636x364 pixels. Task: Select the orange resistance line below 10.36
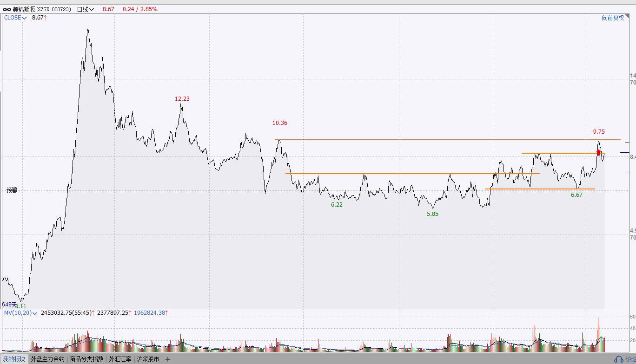pyautogui.click(x=447, y=139)
